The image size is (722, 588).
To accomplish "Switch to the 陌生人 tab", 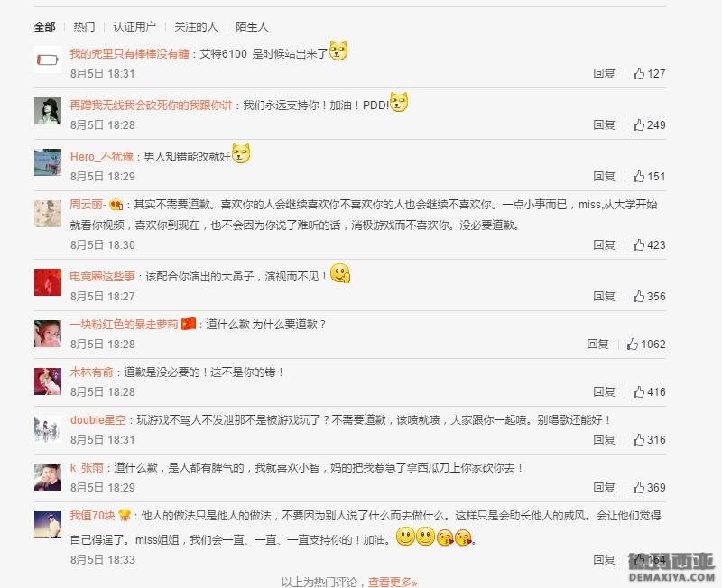I will (x=252, y=27).
